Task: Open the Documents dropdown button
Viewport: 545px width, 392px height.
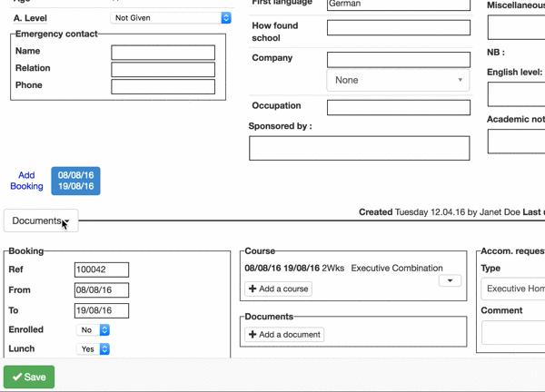Action: click(41, 220)
